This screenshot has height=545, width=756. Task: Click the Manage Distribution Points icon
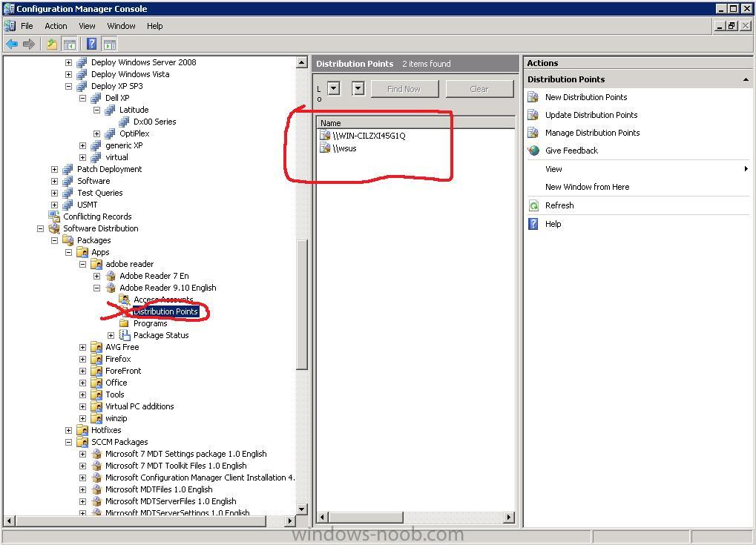[533, 133]
